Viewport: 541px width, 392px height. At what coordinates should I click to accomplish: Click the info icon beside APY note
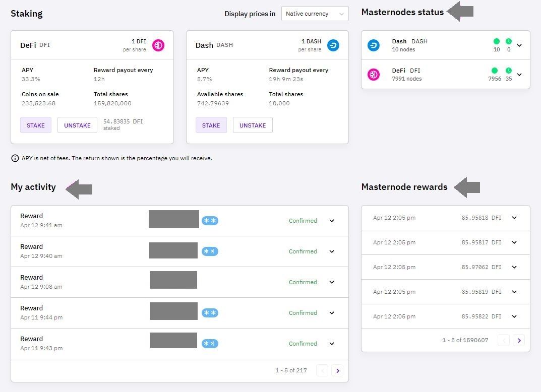point(15,158)
